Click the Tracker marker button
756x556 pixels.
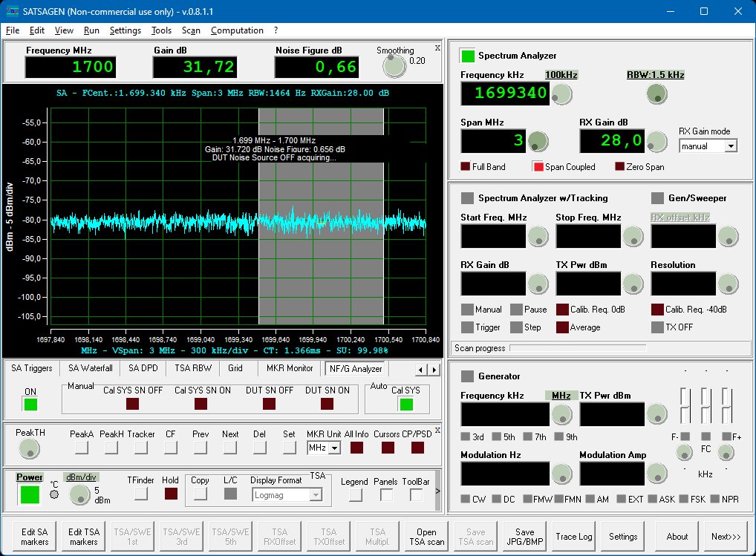pyautogui.click(x=141, y=448)
